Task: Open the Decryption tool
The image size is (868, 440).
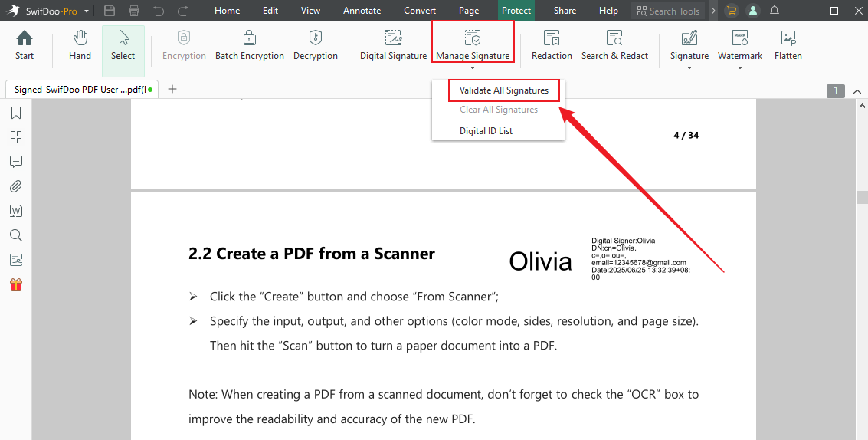Action: [316, 45]
